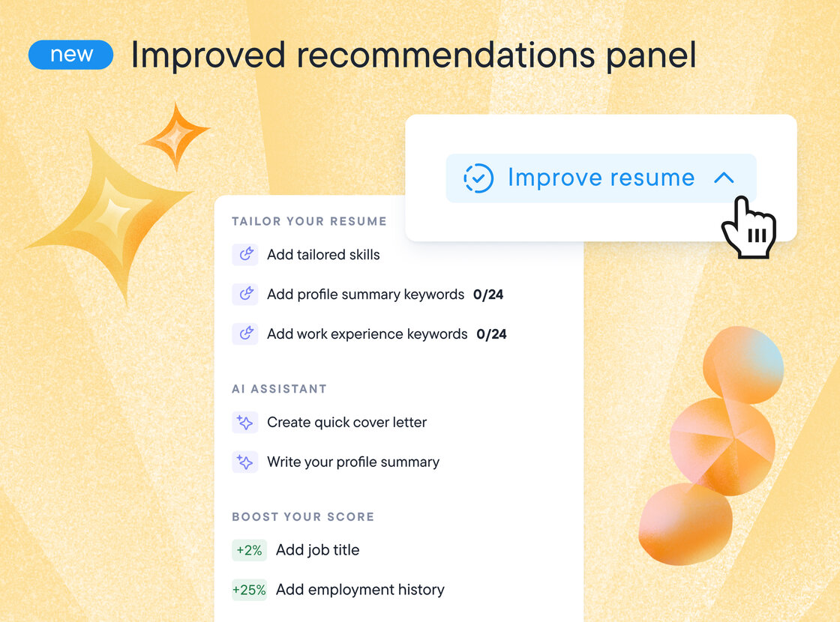Click the icon next to Add work experience keywords

[244, 334]
